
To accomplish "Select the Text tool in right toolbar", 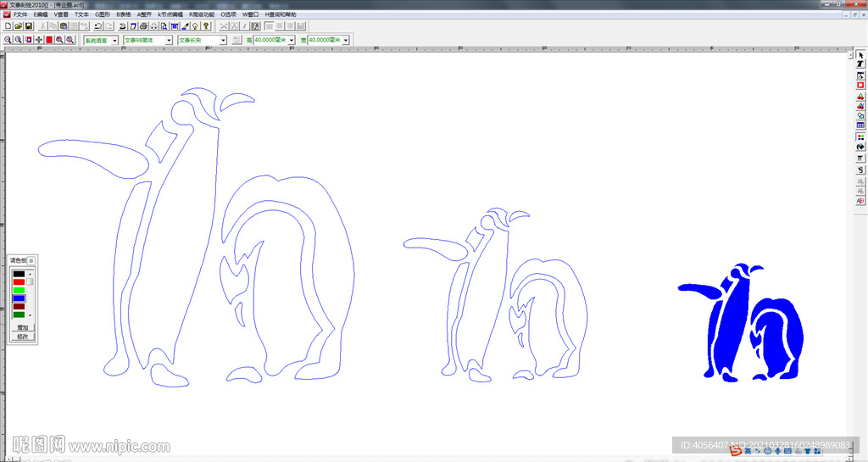I will point(860,64).
